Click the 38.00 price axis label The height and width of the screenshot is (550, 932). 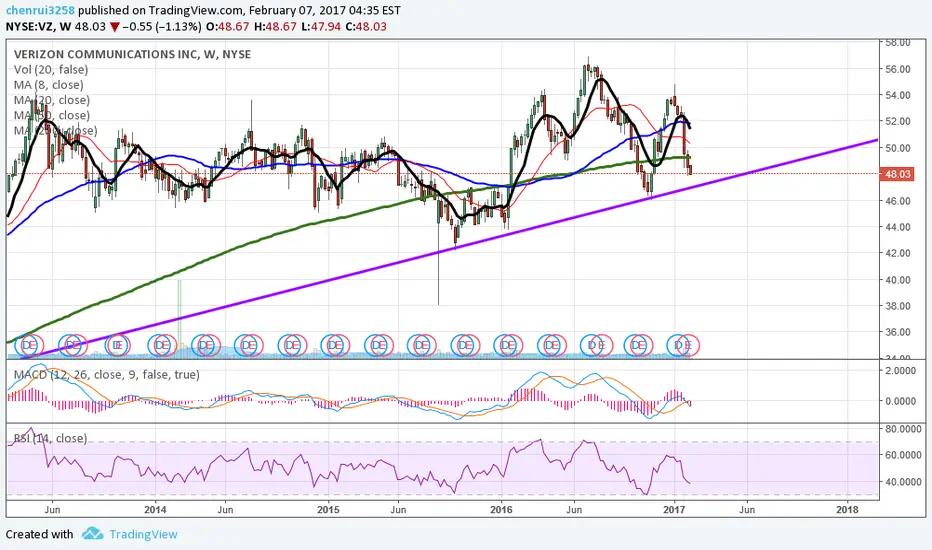pyautogui.click(x=898, y=306)
